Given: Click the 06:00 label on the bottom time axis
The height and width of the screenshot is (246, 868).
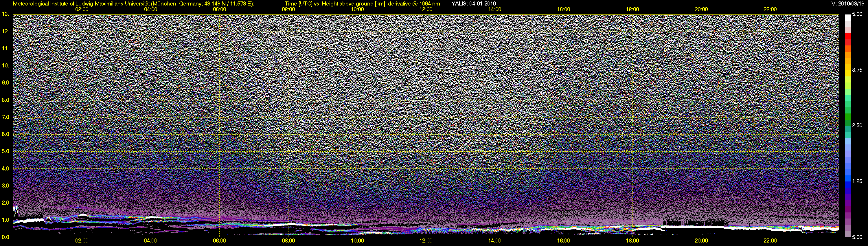Looking at the screenshot, I should click(x=219, y=241).
